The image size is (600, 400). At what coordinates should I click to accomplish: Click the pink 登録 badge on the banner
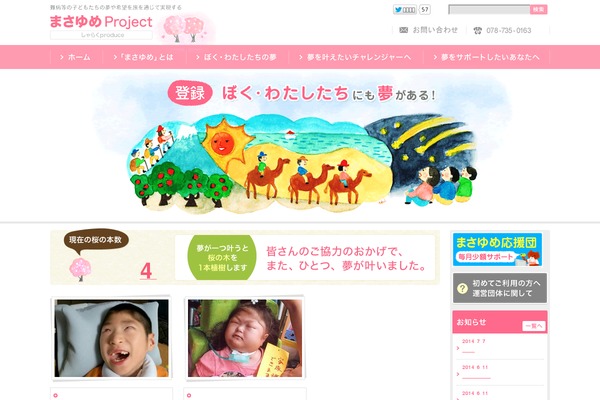tap(190, 93)
